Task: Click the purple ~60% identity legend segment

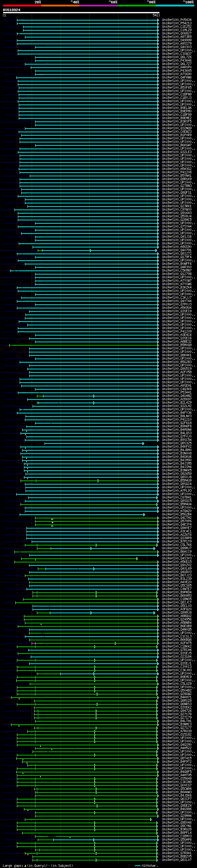Action: coord(99,6)
